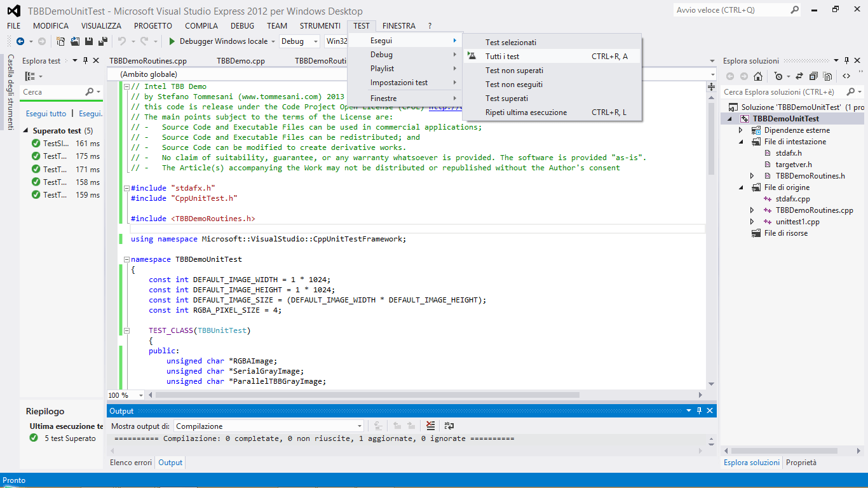Collapse the File di intestazione folder
The image size is (868, 488).
pos(741,142)
